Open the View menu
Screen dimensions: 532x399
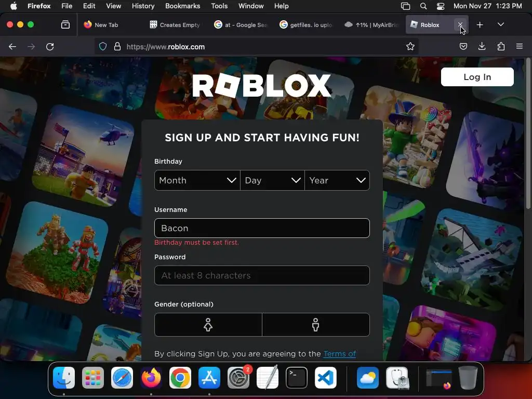coord(113,6)
